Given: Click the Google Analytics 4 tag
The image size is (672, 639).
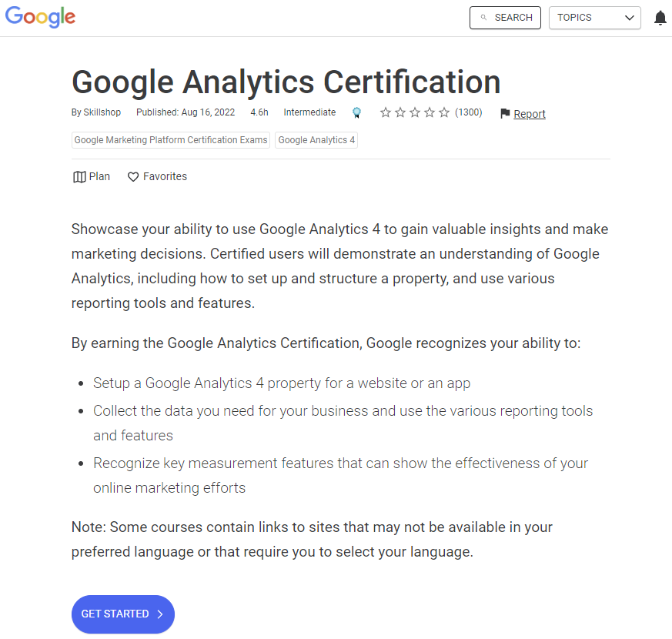Looking at the screenshot, I should [x=316, y=139].
